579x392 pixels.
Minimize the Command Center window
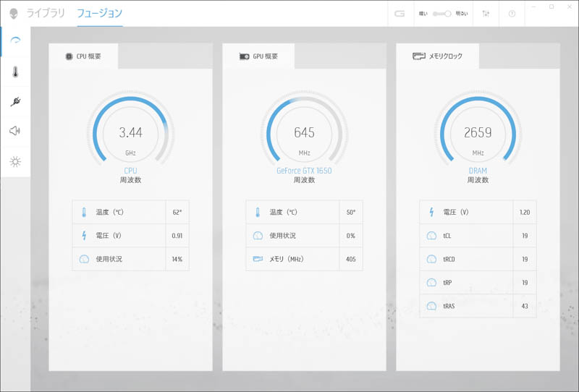click(x=533, y=7)
